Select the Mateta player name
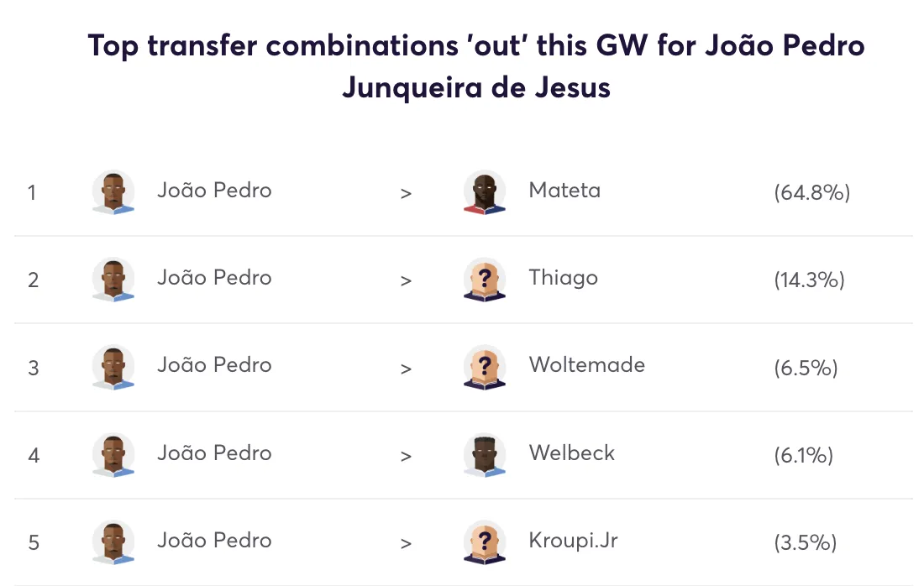Image resolution: width=924 pixels, height=586 pixels. coord(564,191)
